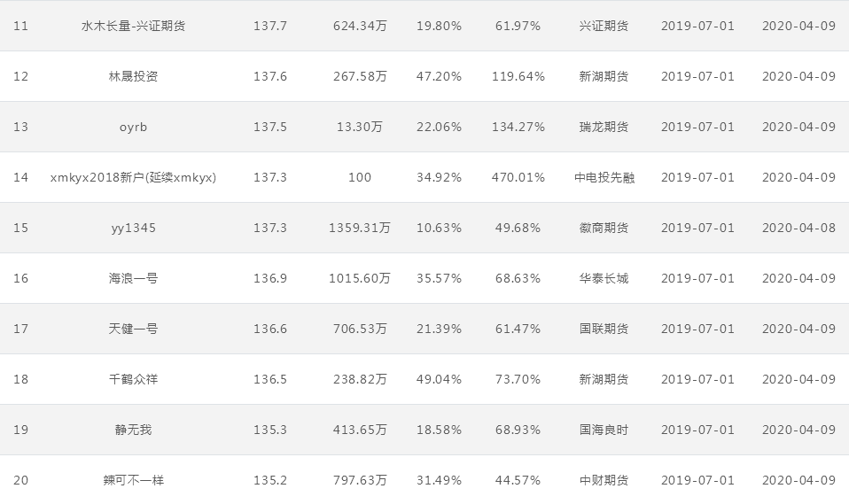The height and width of the screenshot is (504, 849).
Task: Click the 徽商期货 company cell
Action: (604, 228)
